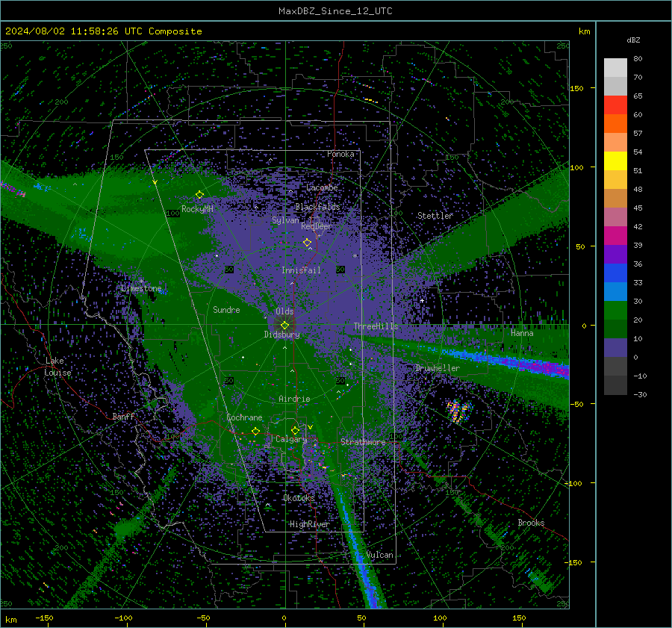Click the 150 tick on the right km axis
The height and width of the screenshot is (628, 672).
coord(576,88)
